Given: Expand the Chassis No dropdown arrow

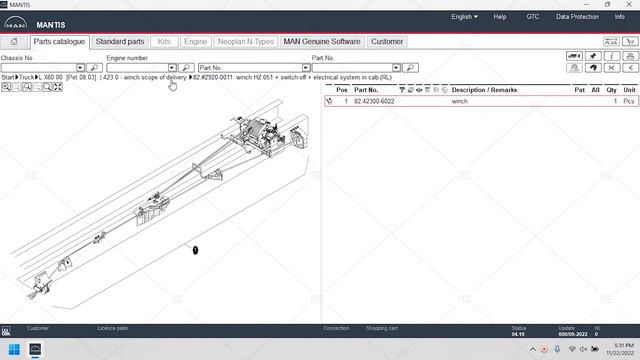Looking at the screenshot, I should tap(80, 68).
